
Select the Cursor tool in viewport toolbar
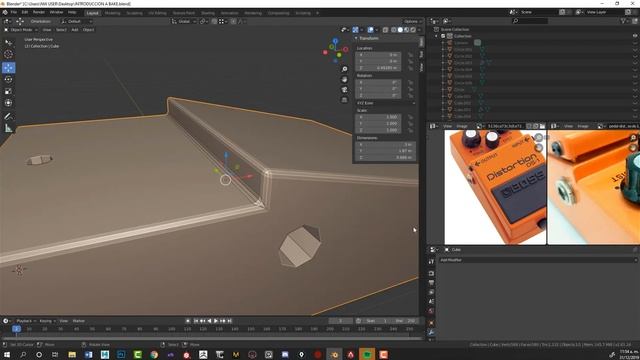pyautogui.click(x=8, y=54)
